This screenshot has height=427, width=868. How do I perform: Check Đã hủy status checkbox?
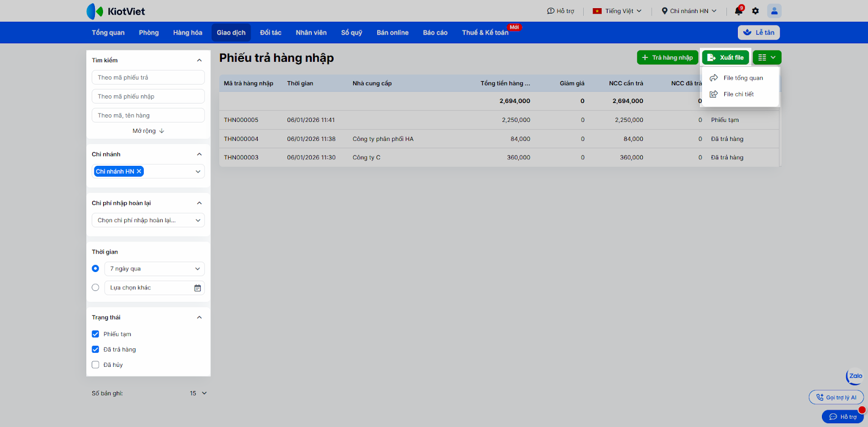click(95, 365)
